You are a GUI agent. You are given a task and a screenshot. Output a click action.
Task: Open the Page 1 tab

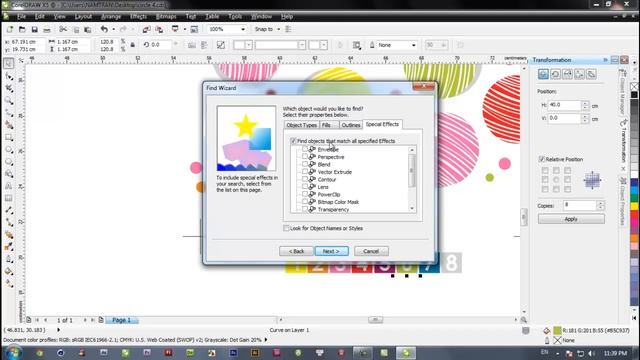coord(122,320)
